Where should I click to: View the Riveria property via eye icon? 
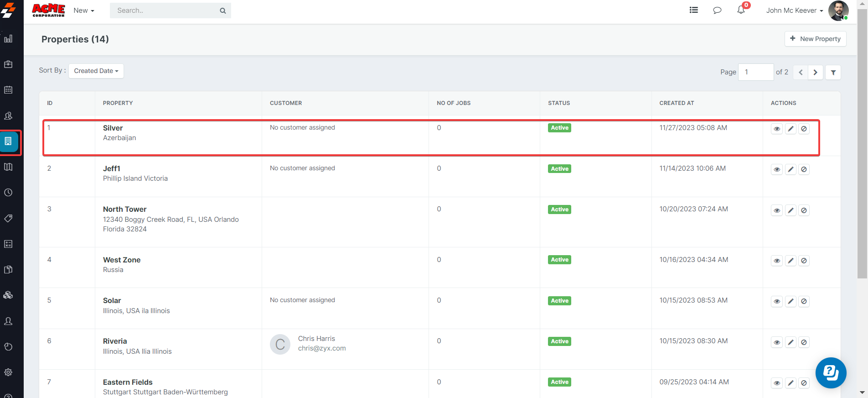pos(777,342)
